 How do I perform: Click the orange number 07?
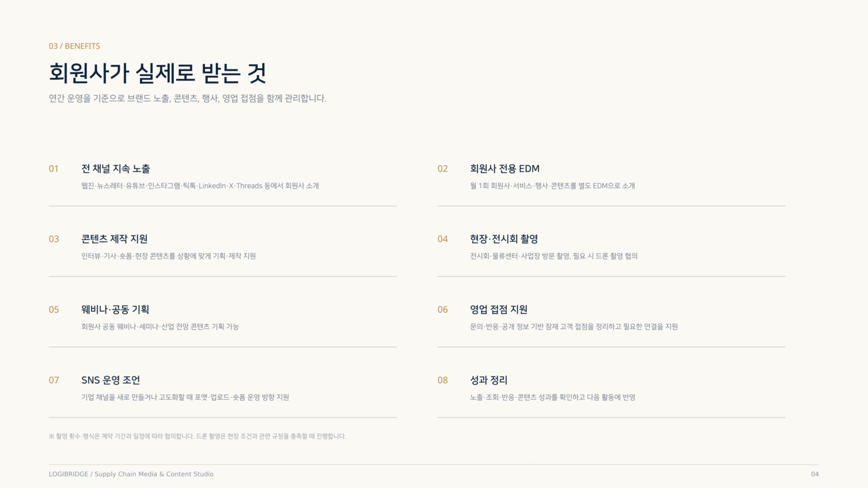tap(54, 380)
